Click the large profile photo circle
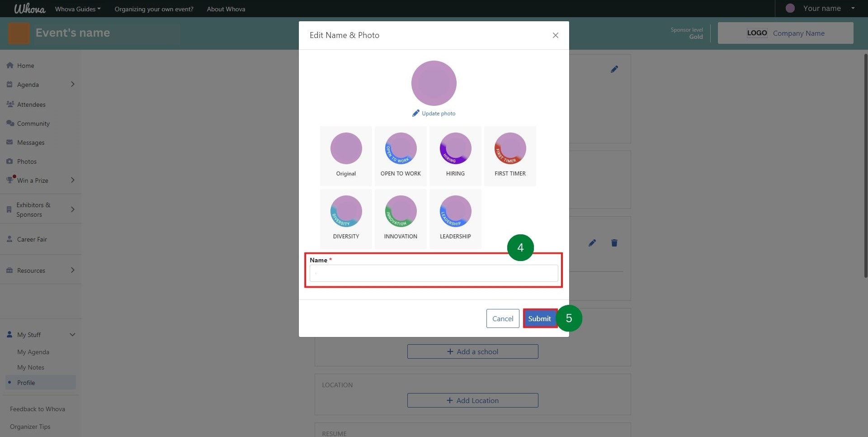The image size is (868, 437). point(434,83)
